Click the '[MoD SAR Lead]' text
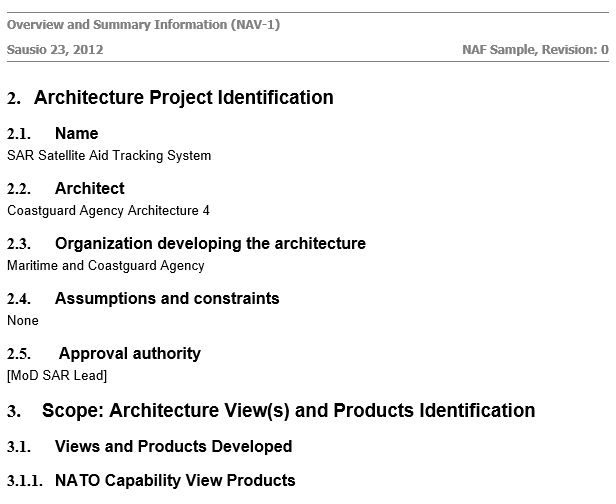The image size is (616, 504). [57, 376]
